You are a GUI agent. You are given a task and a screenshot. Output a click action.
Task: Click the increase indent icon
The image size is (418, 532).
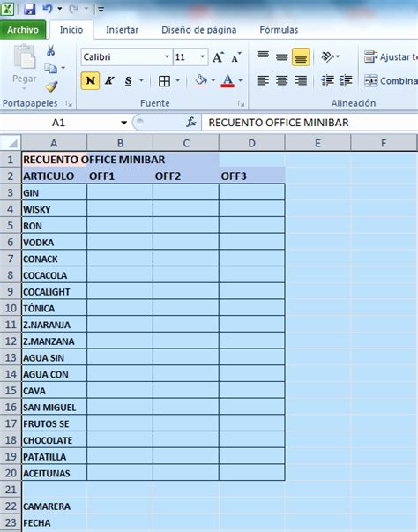pos(346,81)
